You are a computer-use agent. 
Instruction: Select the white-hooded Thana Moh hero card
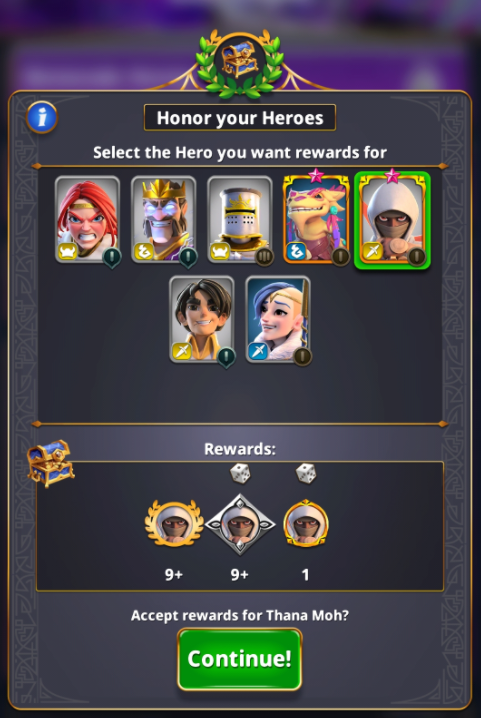[393, 219]
